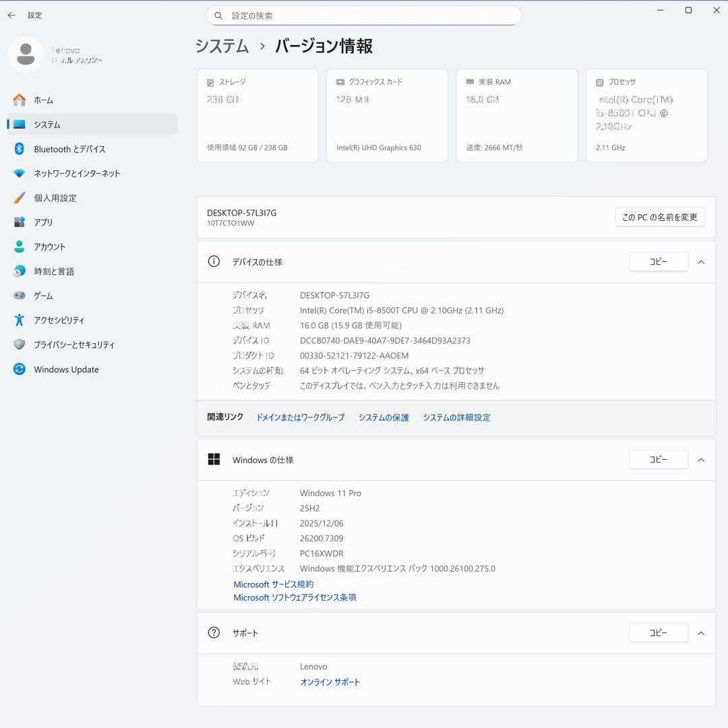Collapse the デバイスの仕様 section
The image size is (728, 728).
point(701,262)
